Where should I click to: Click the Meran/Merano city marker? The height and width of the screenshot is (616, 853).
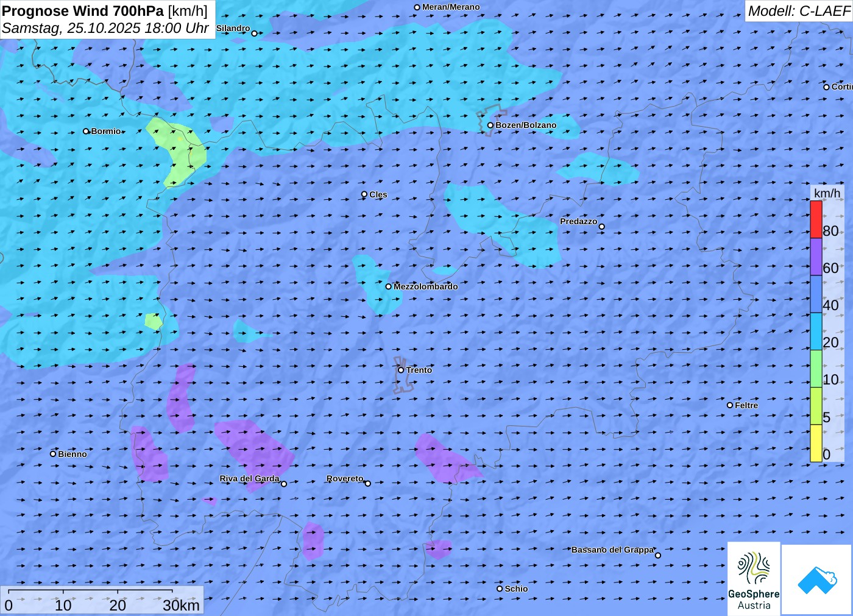417,7
